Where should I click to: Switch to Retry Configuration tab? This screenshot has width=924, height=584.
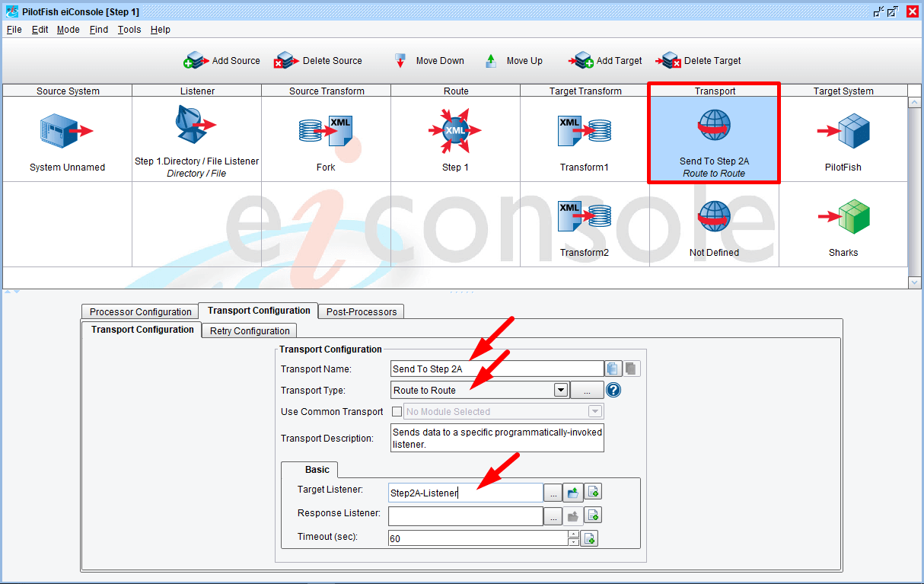250,330
